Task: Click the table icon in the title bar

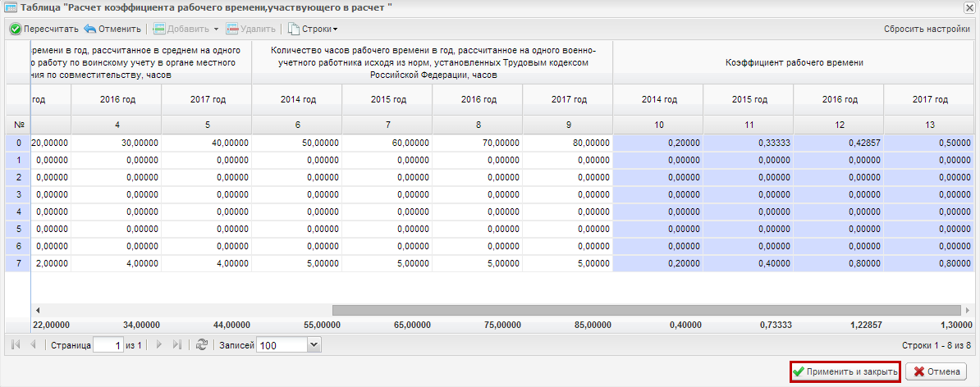Action: (11, 7)
